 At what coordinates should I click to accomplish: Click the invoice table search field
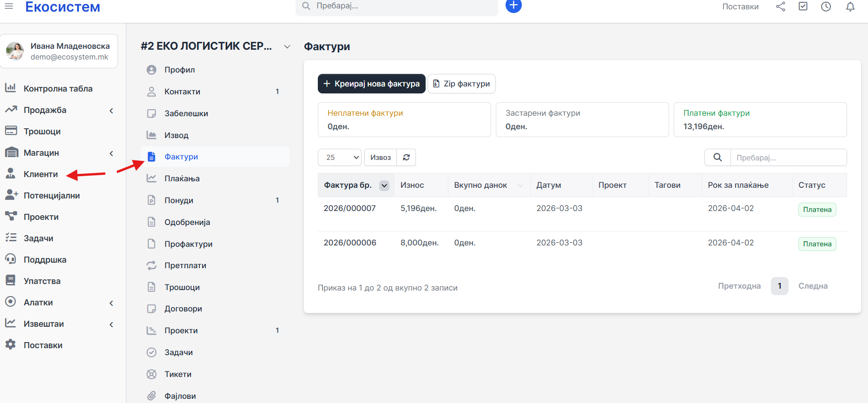[x=788, y=158]
